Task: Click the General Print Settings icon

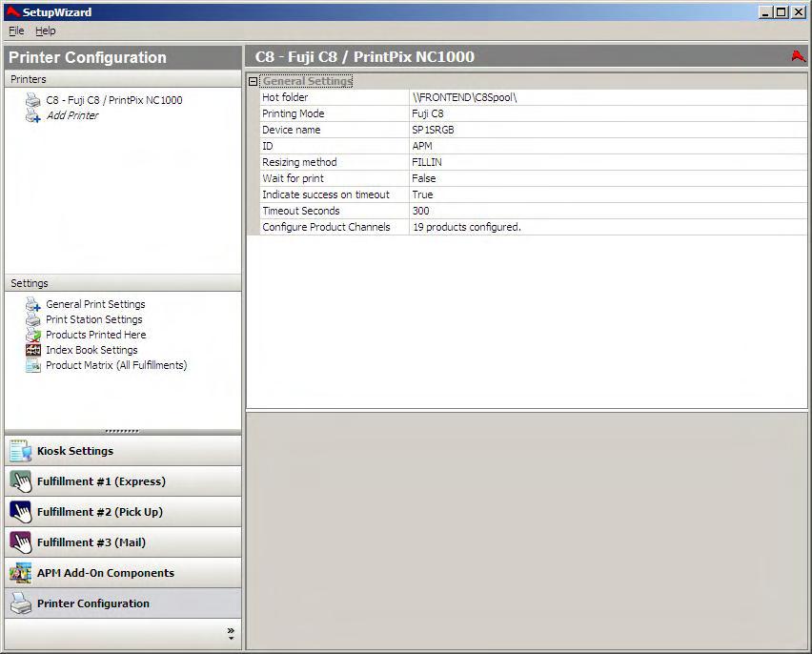Action: (x=32, y=304)
